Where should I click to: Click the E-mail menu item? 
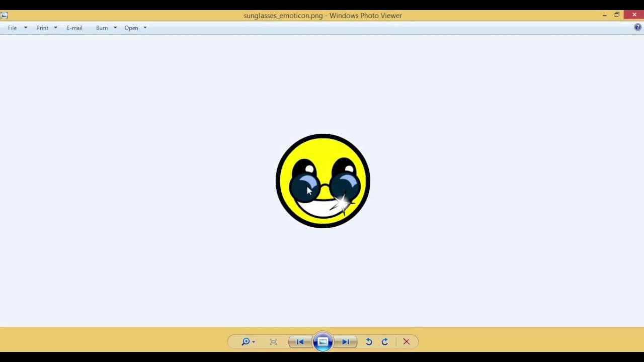pyautogui.click(x=74, y=28)
